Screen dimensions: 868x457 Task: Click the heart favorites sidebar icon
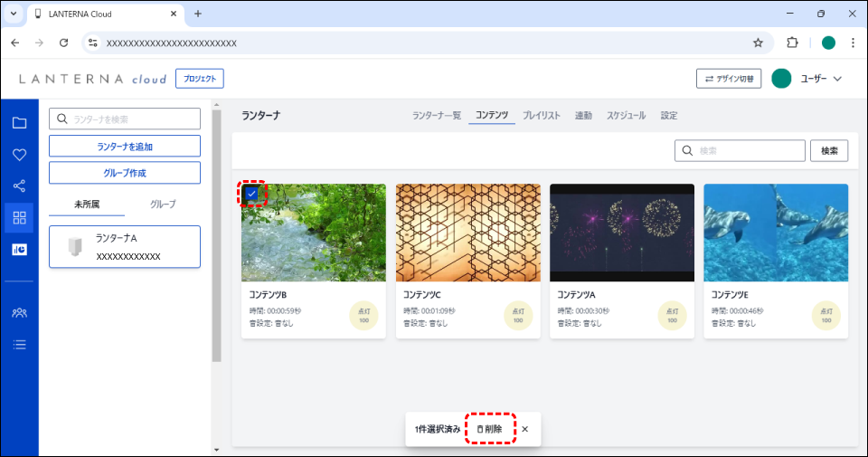click(x=19, y=155)
